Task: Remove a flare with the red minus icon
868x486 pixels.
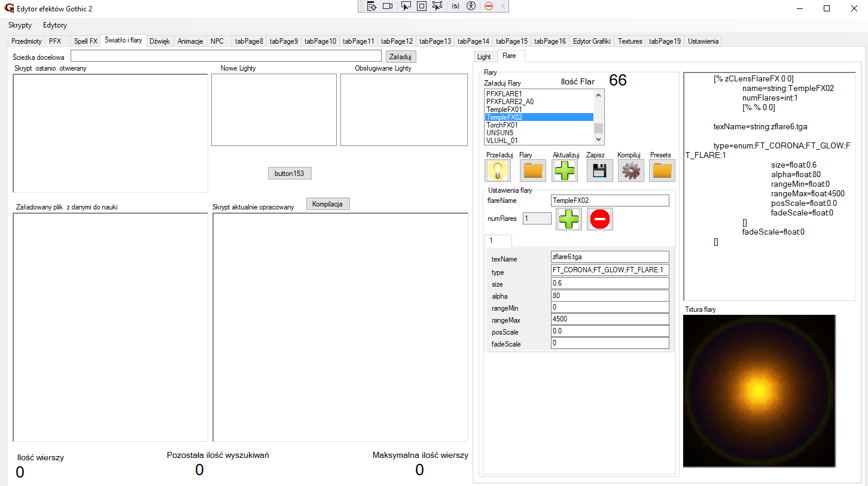Action: (x=600, y=219)
